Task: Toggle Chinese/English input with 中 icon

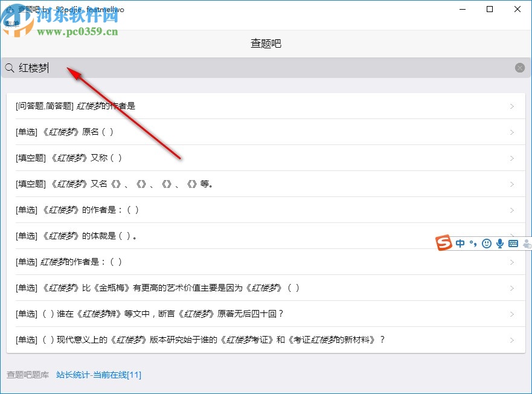Action: [x=460, y=244]
